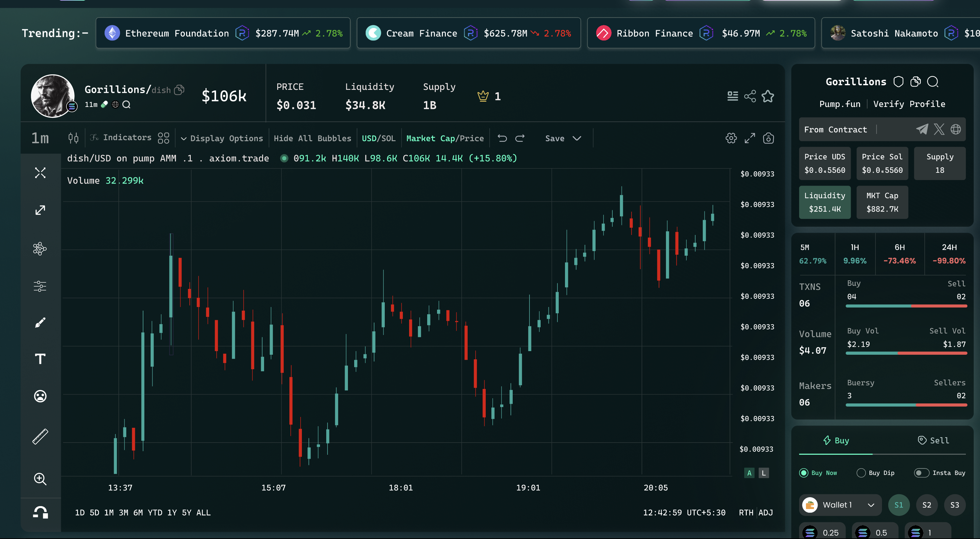Image resolution: width=980 pixels, height=539 pixels.
Task: Toggle the magnet snap tool
Action: 40,512
